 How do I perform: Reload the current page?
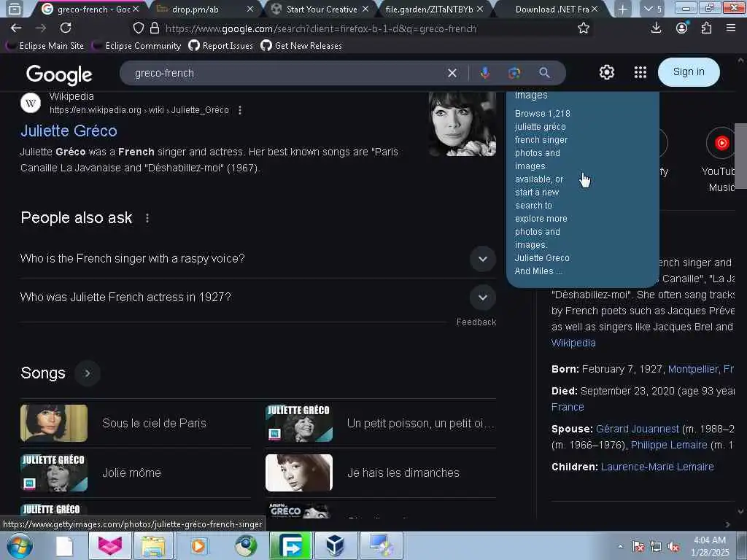point(66,28)
